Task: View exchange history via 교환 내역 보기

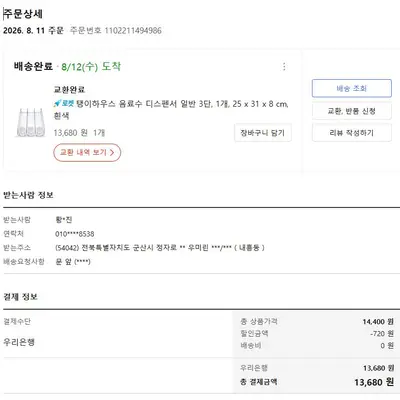Action: click(87, 153)
